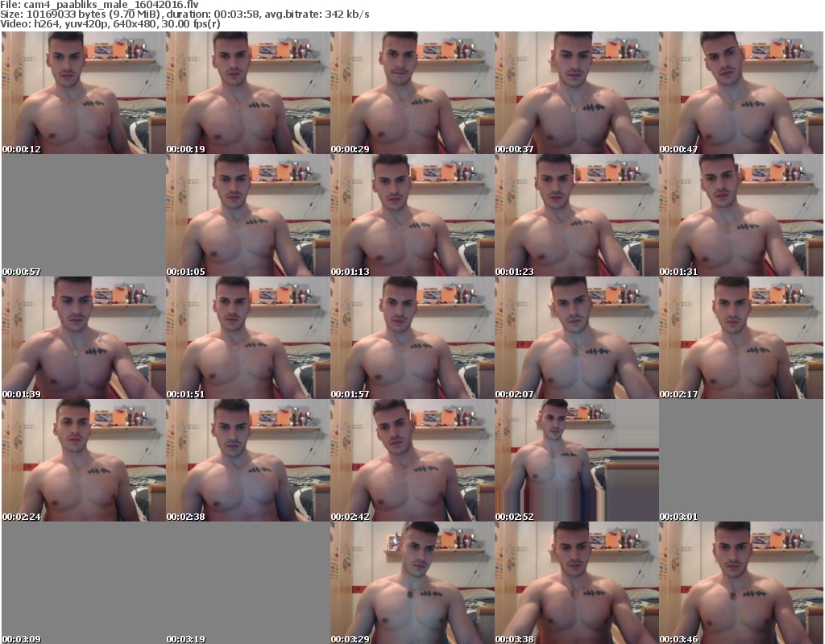Select the gray frame timestamped 00:00:57
Screen dimensions: 825x644
coord(84,215)
